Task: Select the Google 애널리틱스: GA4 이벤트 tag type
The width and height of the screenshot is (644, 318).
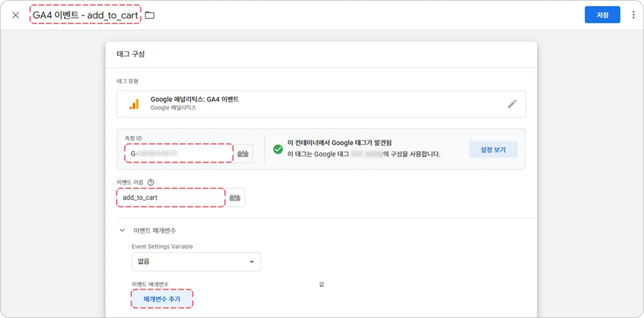Action: point(321,104)
